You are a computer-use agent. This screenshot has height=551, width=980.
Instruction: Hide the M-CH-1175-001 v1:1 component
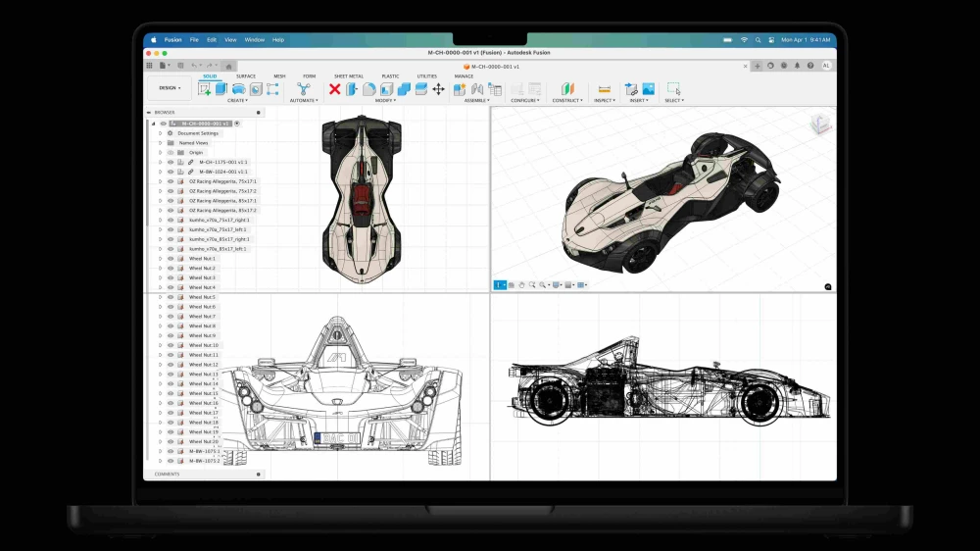pyautogui.click(x=170, y=162)
